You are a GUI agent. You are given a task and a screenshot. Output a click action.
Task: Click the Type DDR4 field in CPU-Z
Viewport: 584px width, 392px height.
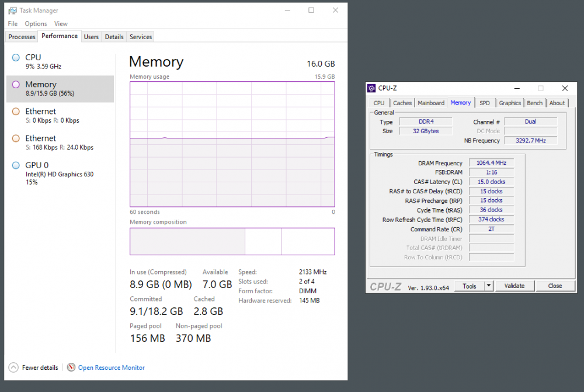tap(426, 122)
